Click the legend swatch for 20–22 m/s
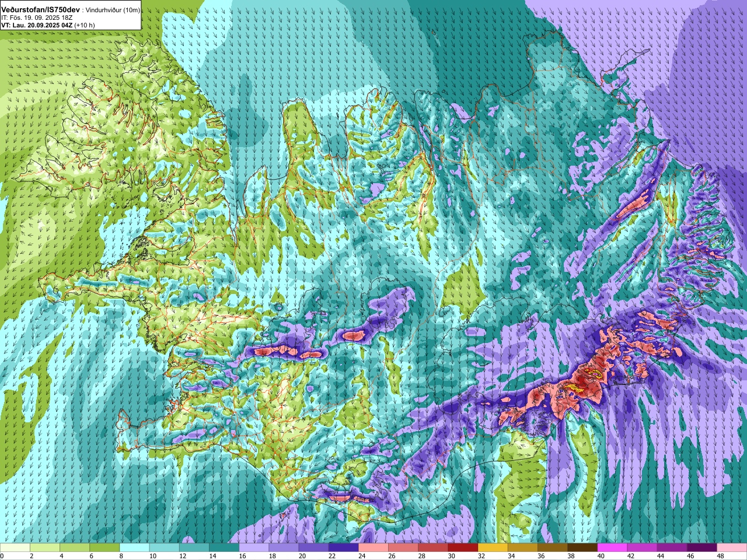The width and height of the screenshot is (747, 560). tap(313, 548)
